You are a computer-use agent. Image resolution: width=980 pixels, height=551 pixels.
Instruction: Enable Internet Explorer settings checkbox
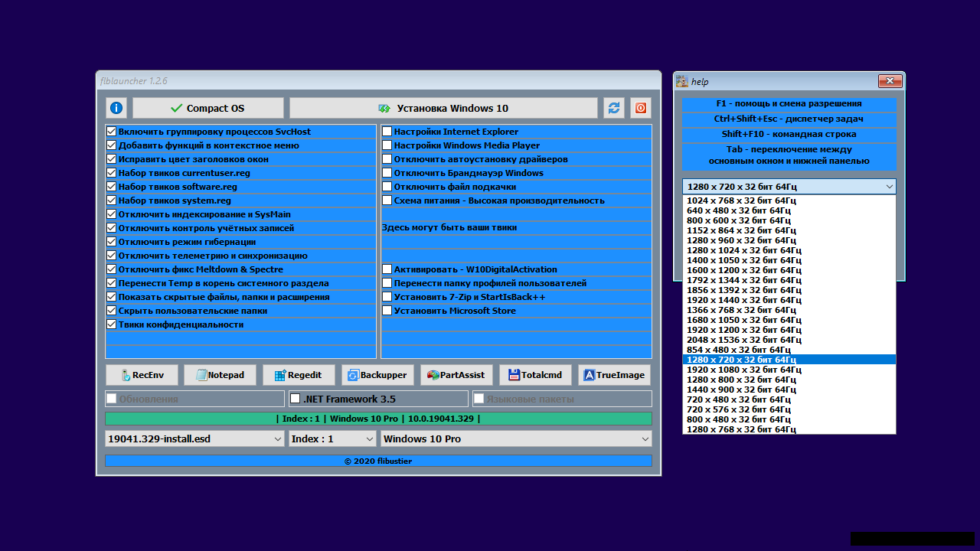coord(387,132)
